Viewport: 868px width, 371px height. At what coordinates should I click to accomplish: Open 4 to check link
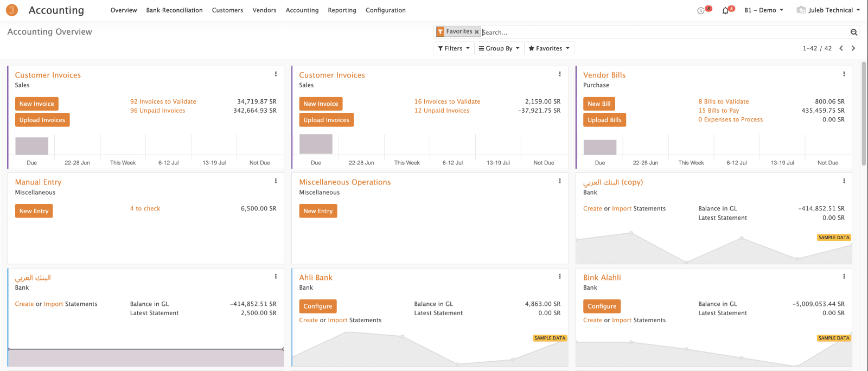(x=145, y=208)
